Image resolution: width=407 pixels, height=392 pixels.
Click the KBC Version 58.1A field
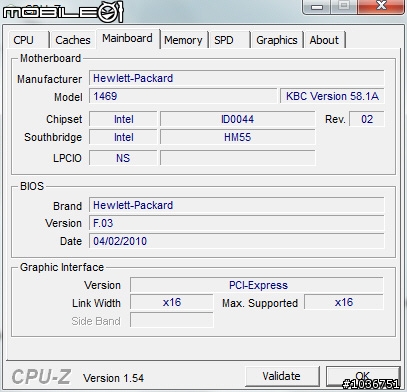tap(332, 97)
